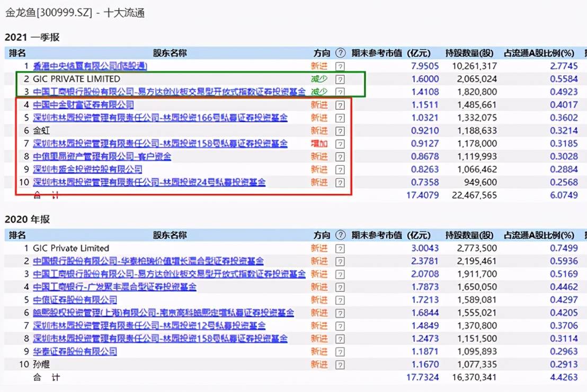Click the help box icon in the 深圳市盛金投资控股 row
Viewport: 587px width, 392px height.
click(x=340, y=170)
